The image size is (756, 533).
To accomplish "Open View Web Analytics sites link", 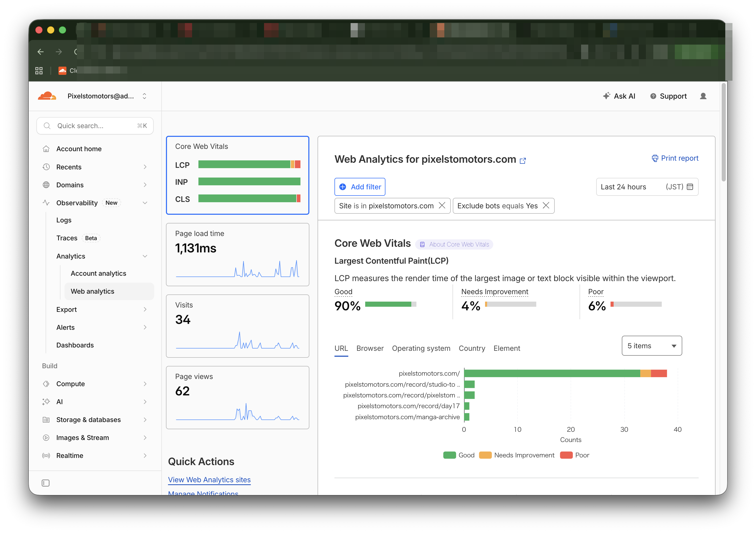I will click(209, 480).
